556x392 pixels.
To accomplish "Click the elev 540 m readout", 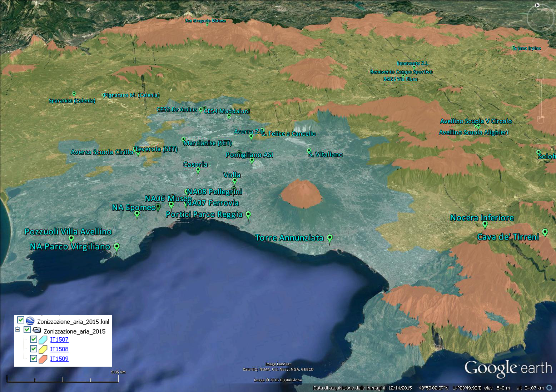I will pos(497,388).
